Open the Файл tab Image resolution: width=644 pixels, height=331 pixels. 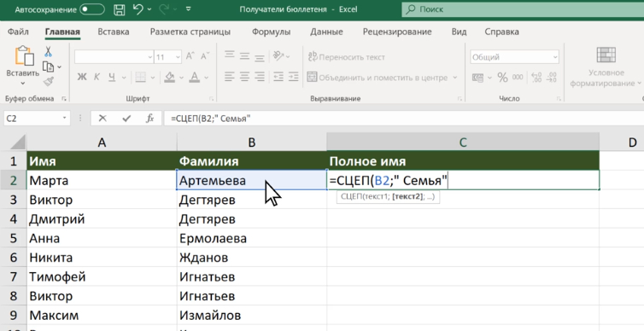point(18,32)
